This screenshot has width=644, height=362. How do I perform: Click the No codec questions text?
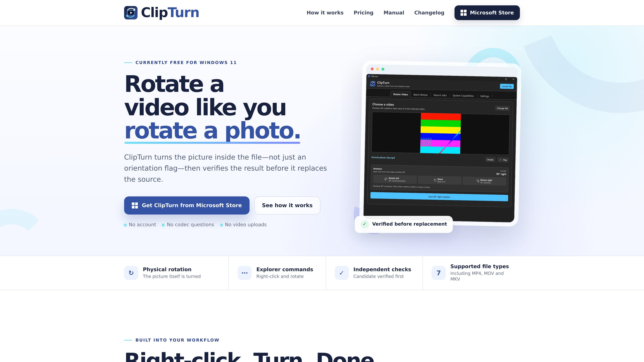coord(190,225)
